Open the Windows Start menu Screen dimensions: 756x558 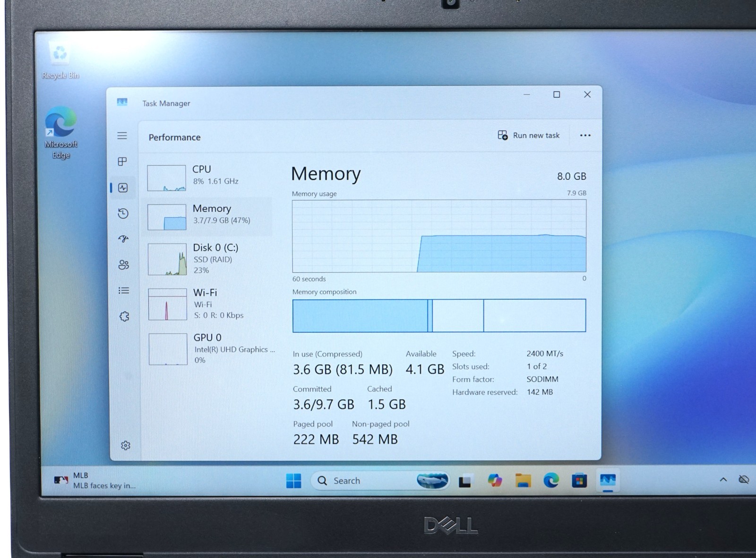293,481
